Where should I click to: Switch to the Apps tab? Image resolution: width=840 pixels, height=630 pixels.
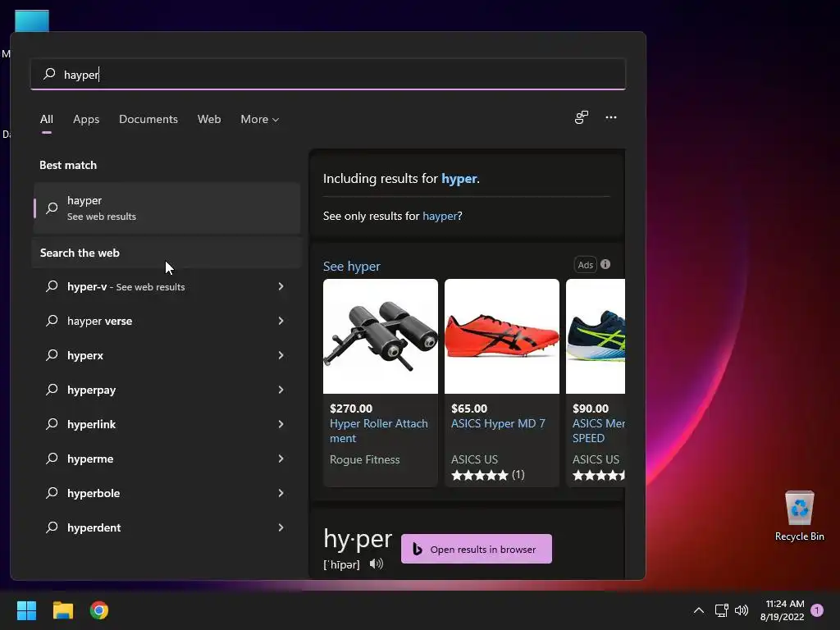pyautogui.click(x=86, y=119)
